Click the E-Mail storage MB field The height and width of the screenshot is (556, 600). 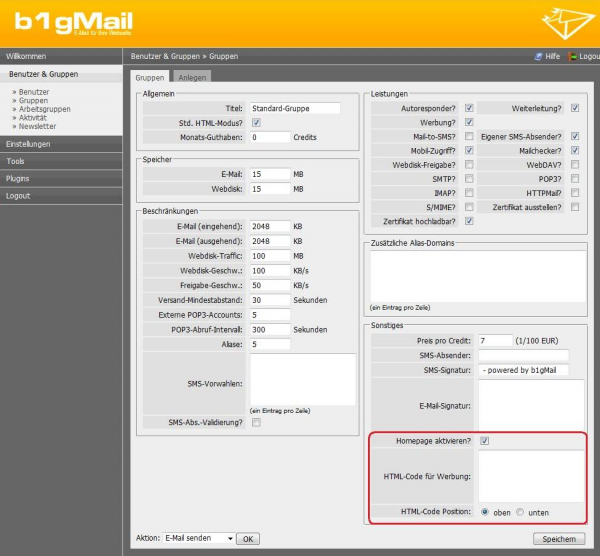[x=270, y=174]
